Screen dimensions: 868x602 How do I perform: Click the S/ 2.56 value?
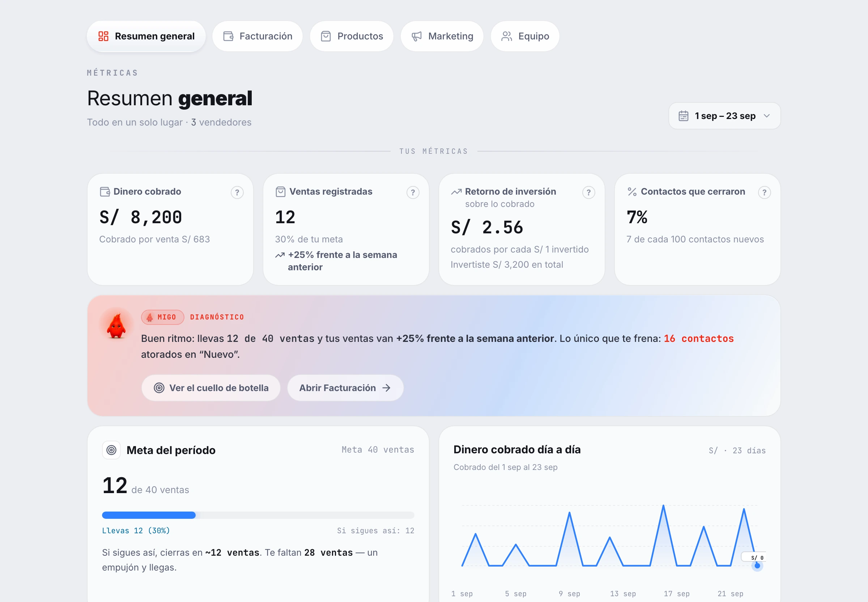click(x=487, y=228)
